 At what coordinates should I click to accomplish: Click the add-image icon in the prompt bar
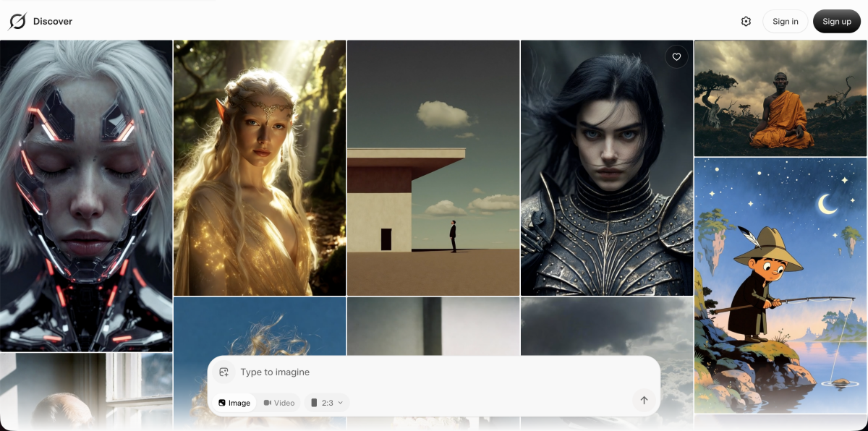click(224, 372)
